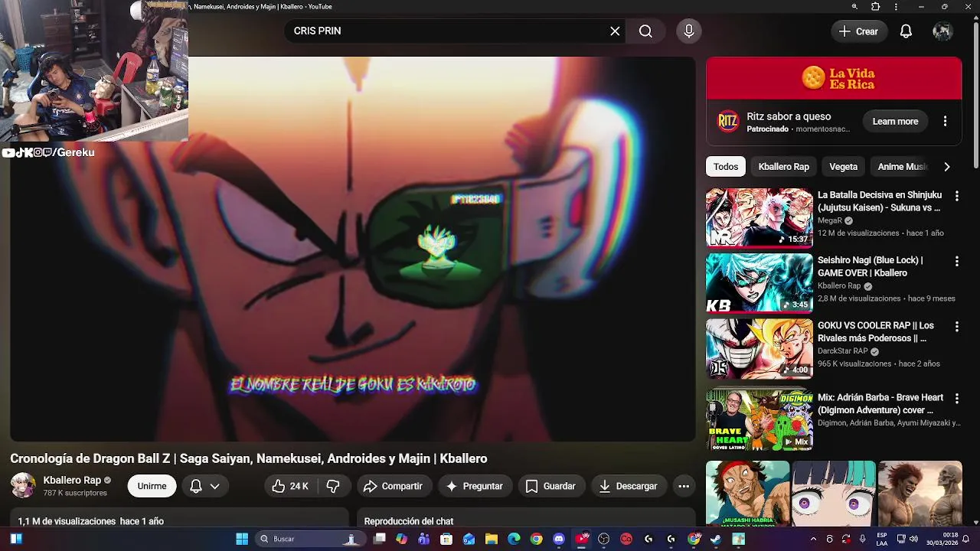Select the Kballero Rap filter chip
The height and width of the screenshot is (551, 980).
click(x=783, y=166)
